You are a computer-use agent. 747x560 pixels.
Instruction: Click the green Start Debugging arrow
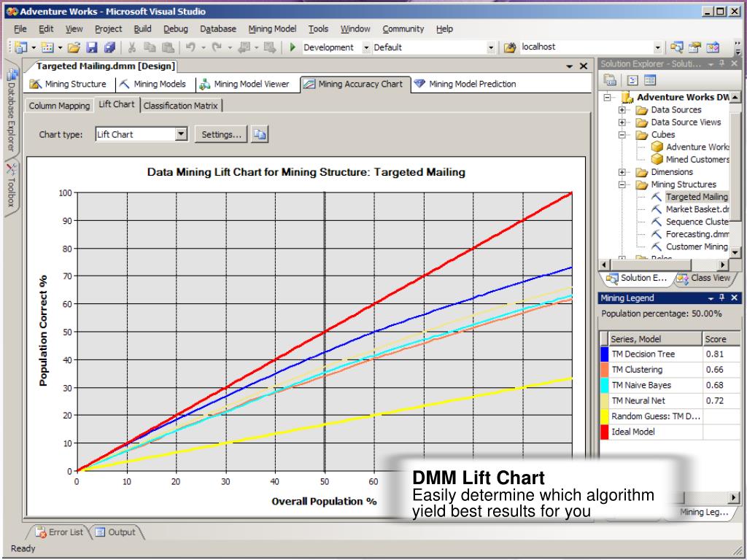(293, 47)
